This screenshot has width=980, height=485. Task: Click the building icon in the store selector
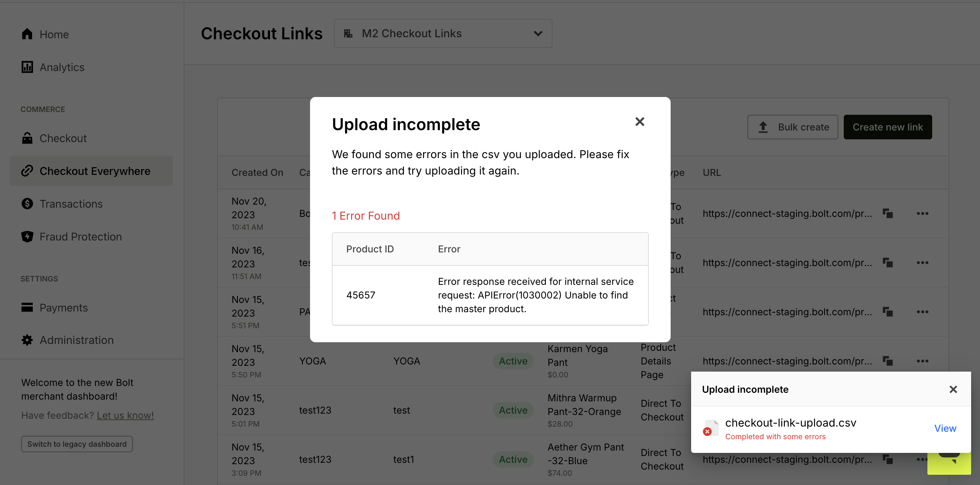click(348, 33)
